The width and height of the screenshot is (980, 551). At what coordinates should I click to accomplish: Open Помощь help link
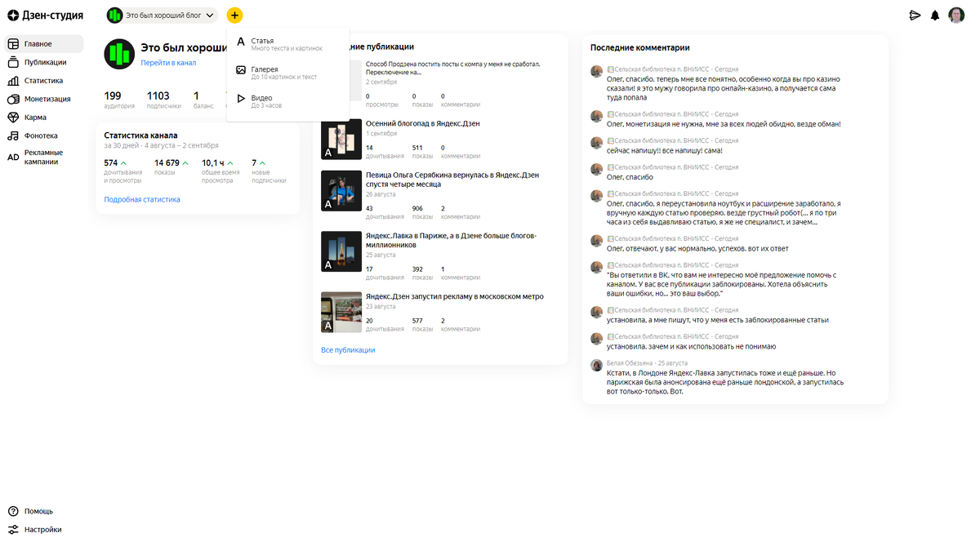38,511
